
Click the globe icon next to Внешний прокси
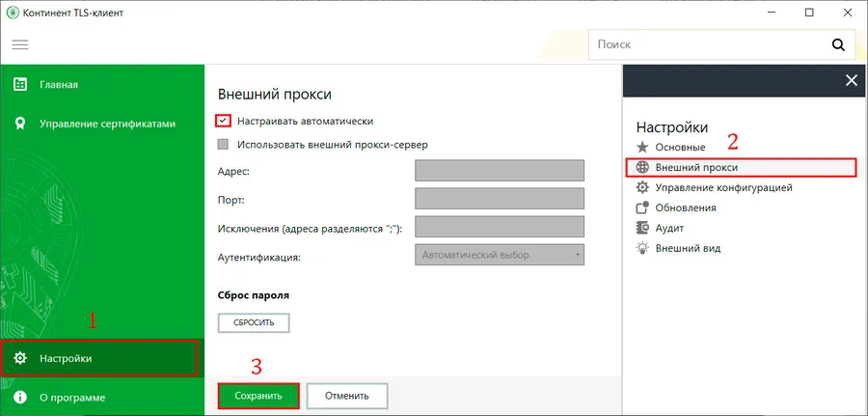642,167
